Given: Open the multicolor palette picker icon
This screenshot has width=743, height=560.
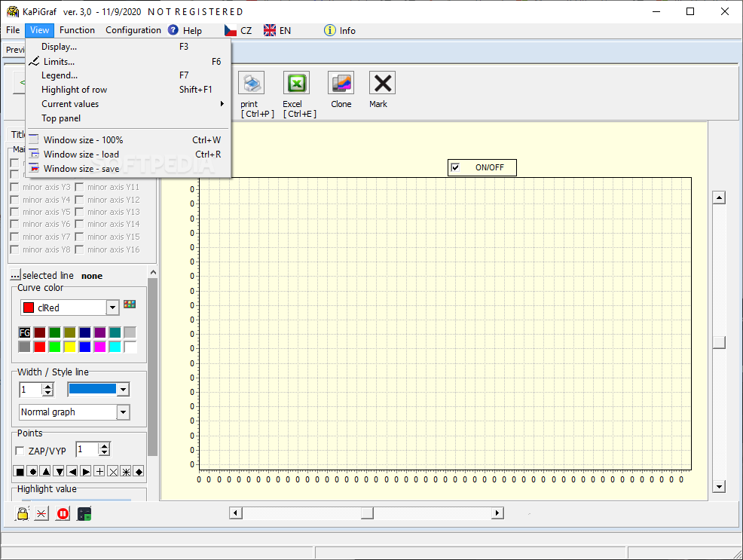Looking at the screenshot, I should coord(130,304).
